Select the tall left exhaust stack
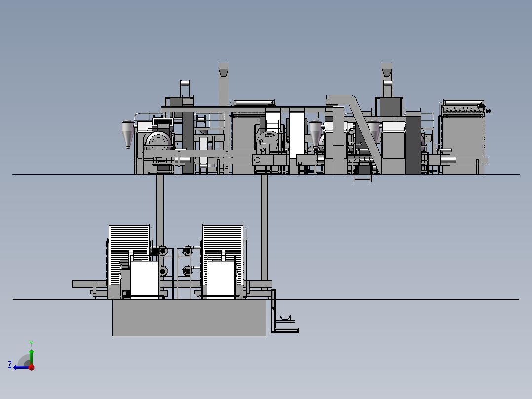Viewport: 532px width, 399px height. (224, 84)
